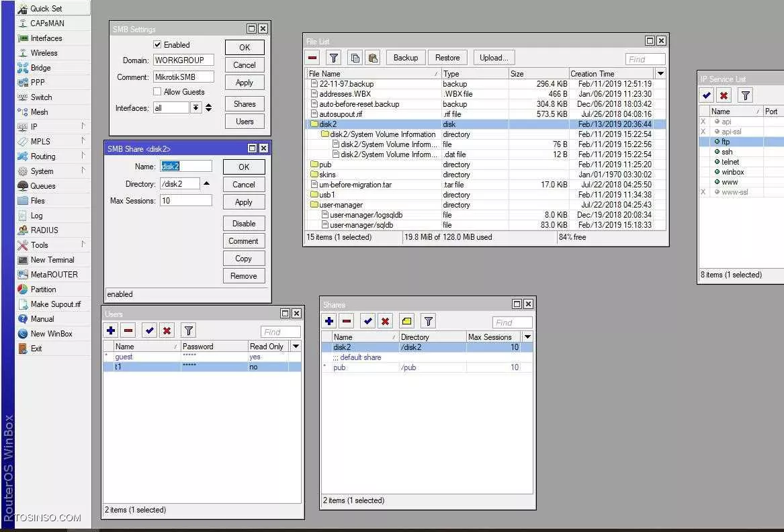Image resolution: width=784 pixels, height=532 pixels.
Task: Open Shares from the SMB Settings window
Action: click(245, 104)
